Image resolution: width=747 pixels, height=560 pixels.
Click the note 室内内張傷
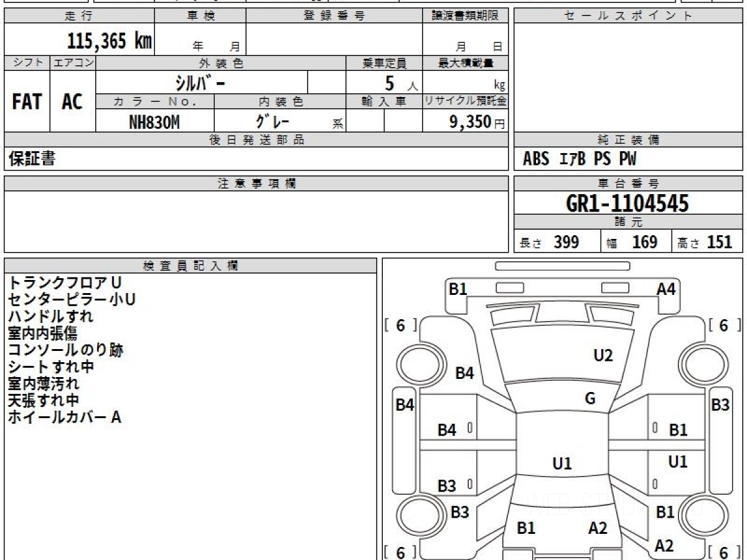point(42,333)
